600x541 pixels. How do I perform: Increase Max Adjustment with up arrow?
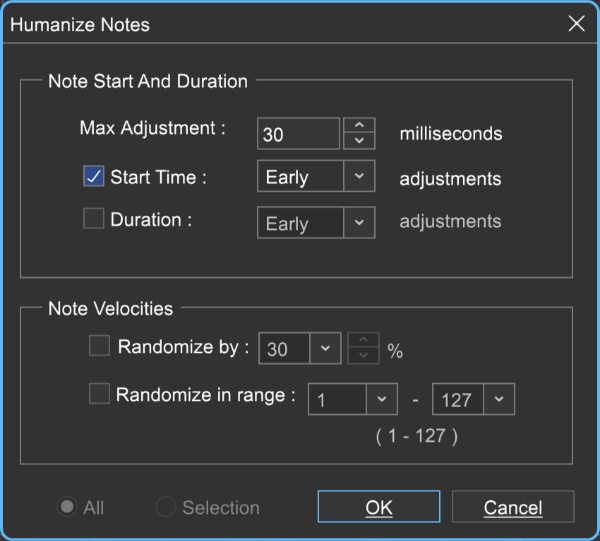(x=359, y=125)
